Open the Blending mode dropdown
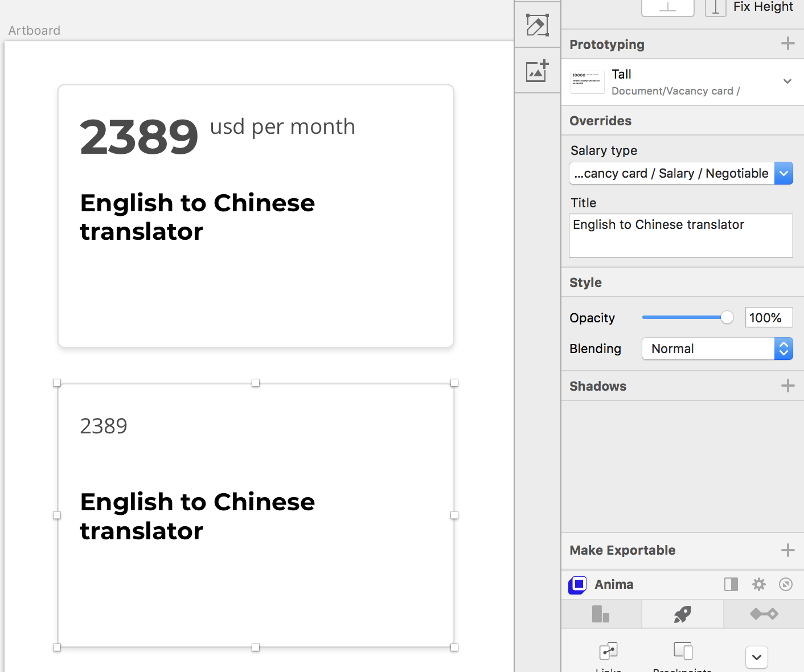804x672 pixels. tap(784, 349)
